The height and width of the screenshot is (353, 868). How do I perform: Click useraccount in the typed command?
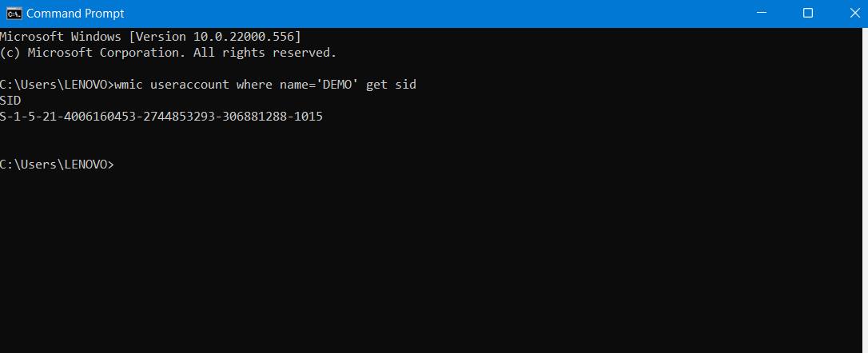pos(189,85)
